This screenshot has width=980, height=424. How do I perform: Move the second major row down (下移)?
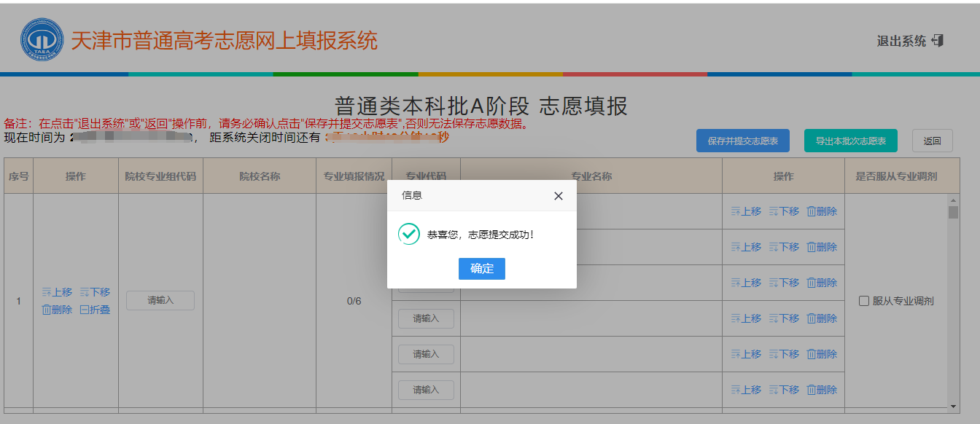pos(784,247)
